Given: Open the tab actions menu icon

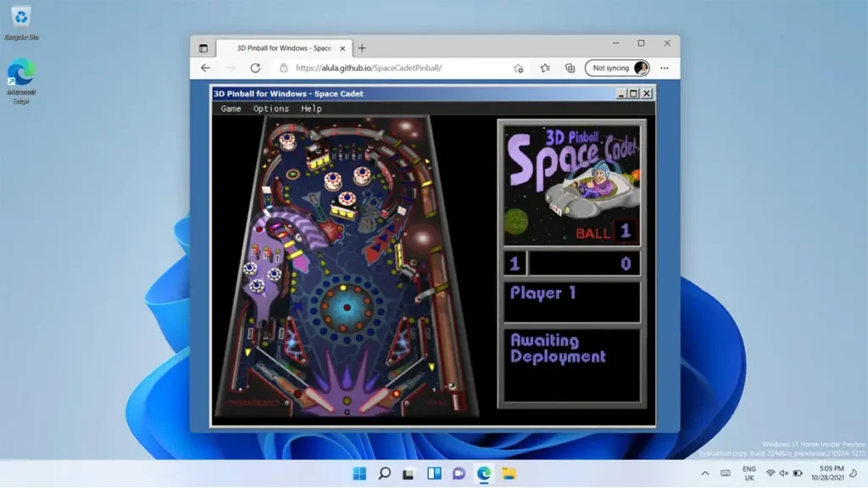Looking at the screenshot, I should (203, 48).
